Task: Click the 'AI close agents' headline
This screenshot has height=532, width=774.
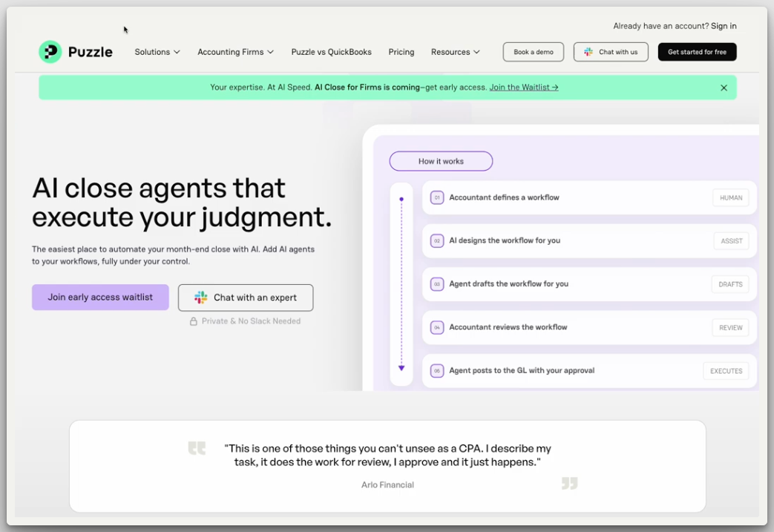Action: click(182, 203)
